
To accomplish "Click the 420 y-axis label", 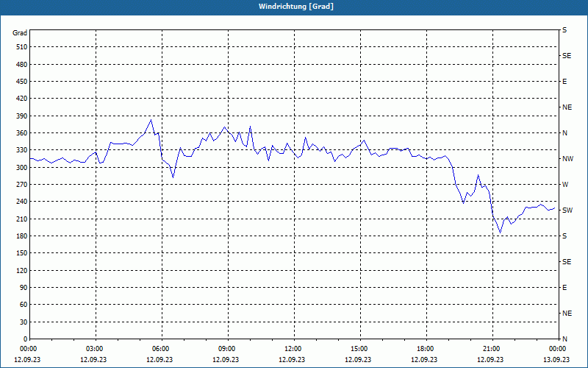I will (21, 99).
